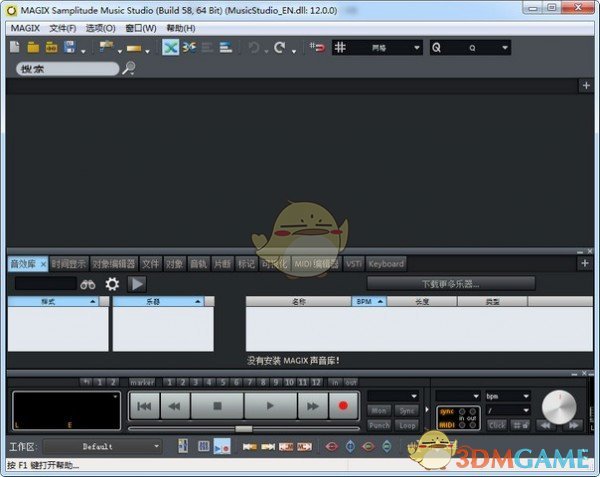Expand the save options dropdown arrow
Viewport: 600px width, 477px height.
tap(83, 51)
